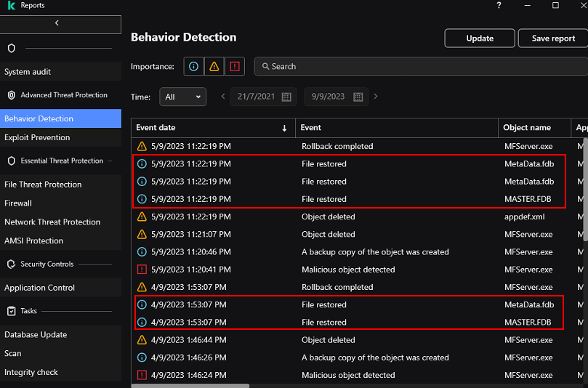588x388 pixels.
Task: Toggle the informational importance filter icon
Action: tap(193, 66)
